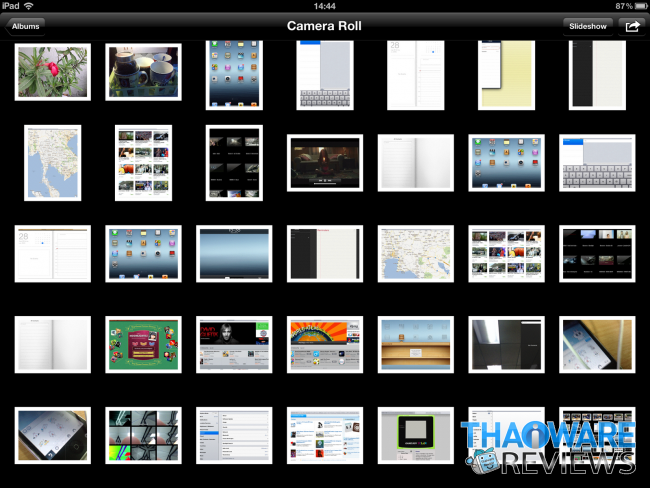Open the portrait white video grid screenshot
Viewport: 650px width, 488px height.
143,163
